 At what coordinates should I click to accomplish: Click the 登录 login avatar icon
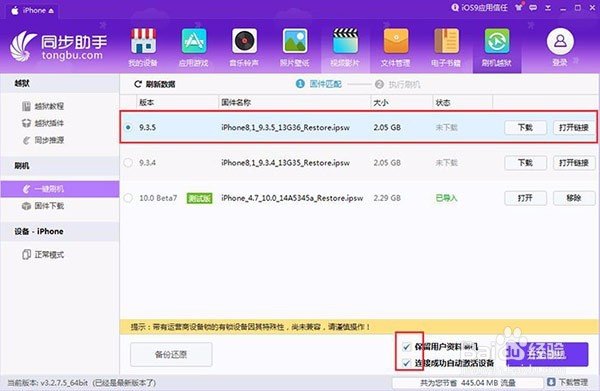(x=560, y=41)
